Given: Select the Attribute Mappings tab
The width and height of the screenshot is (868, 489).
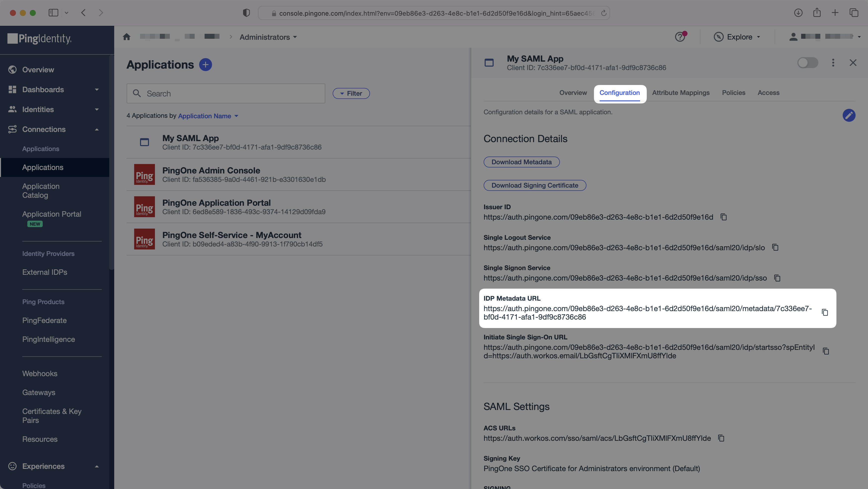Looking at the screenshot, I should [680, 92].
